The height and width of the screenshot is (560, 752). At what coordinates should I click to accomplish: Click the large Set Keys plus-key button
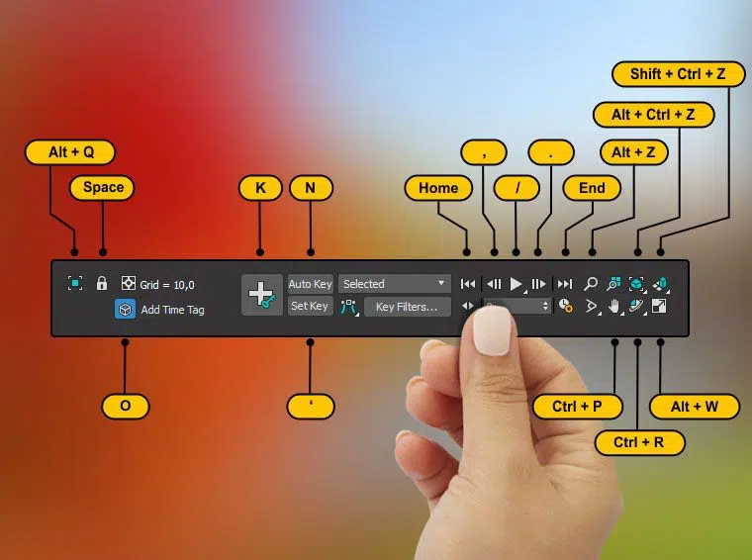tap(261, 295)
